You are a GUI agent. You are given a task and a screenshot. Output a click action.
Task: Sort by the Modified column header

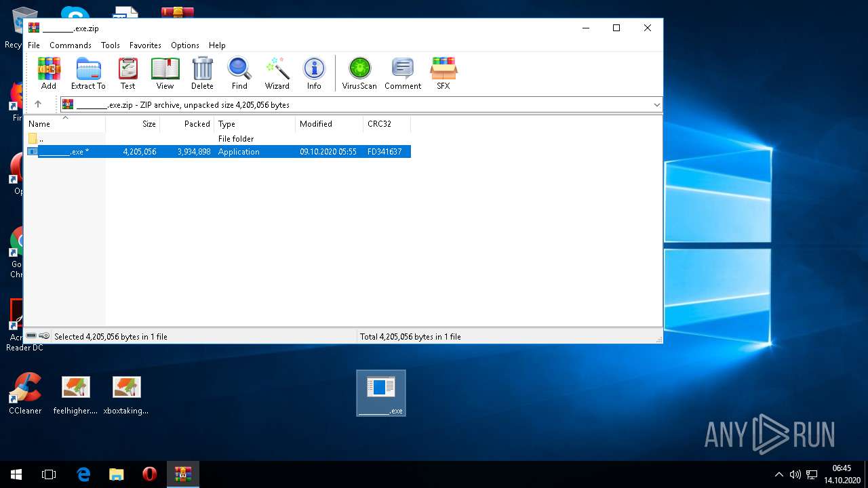[330, 124]
